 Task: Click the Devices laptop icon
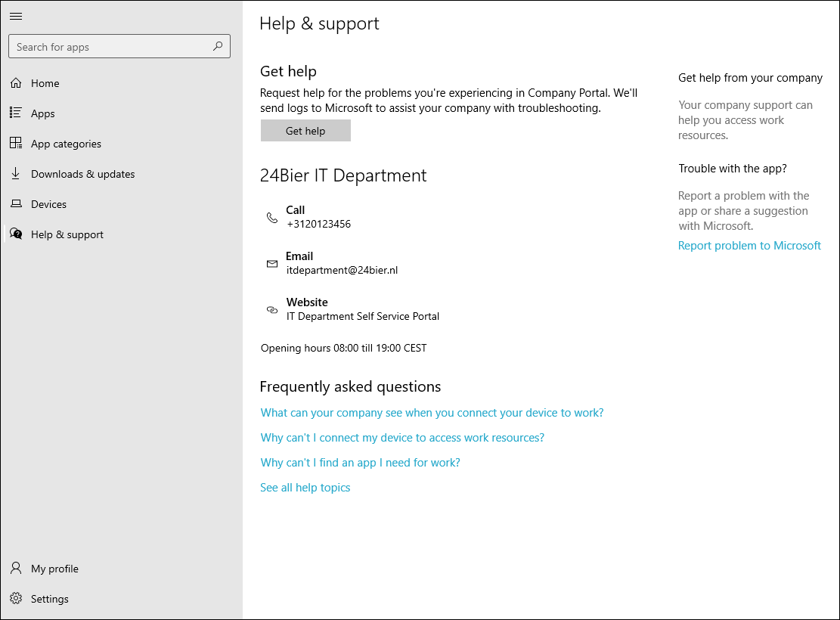[x=16, y=203]
